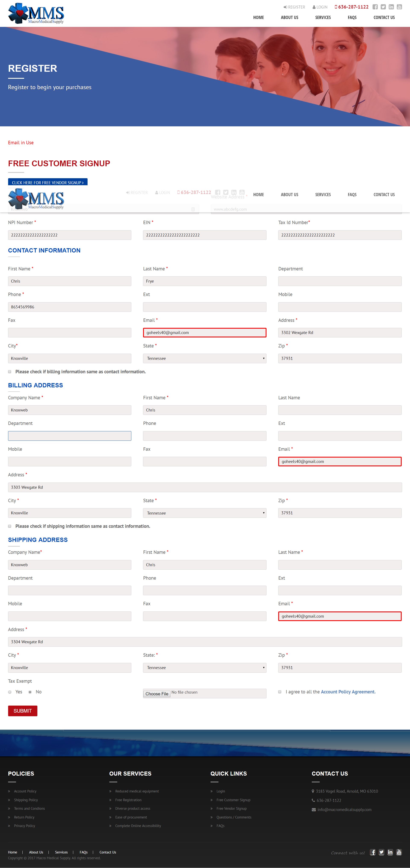
Task: Open the contact information State dropdown
Action: pyautogui.click(x=204, y=358)
